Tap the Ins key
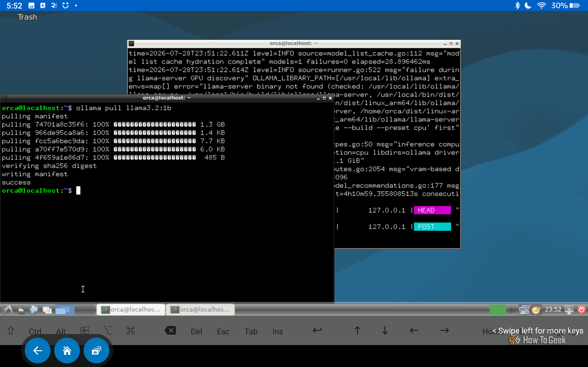Screen dimensions: 588x367 point(278,331)
